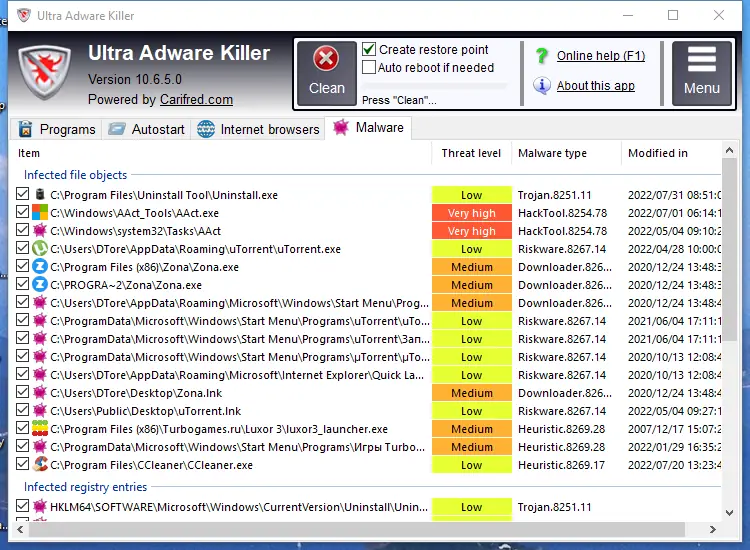Uncheck the system32\Tasks\AAct checkbox

click(22, 230)
